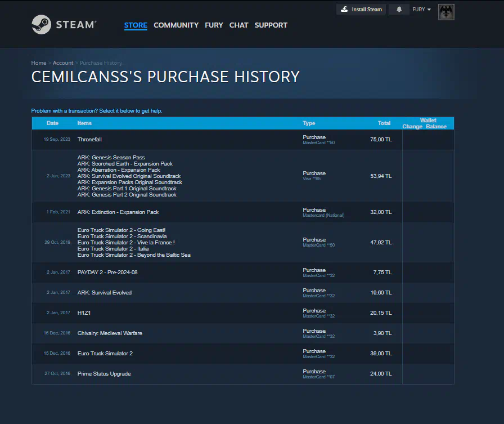Click the 32,00 TL total
Viewport: 504px width, 424px height.
pos(381,212)
